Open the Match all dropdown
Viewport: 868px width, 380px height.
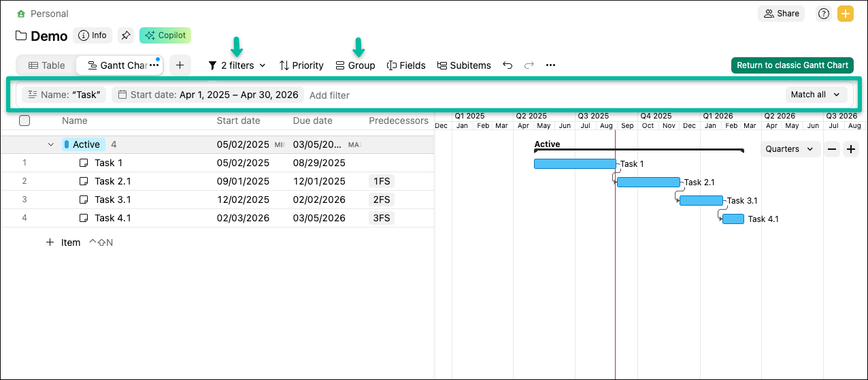click(x=816, y=95)
